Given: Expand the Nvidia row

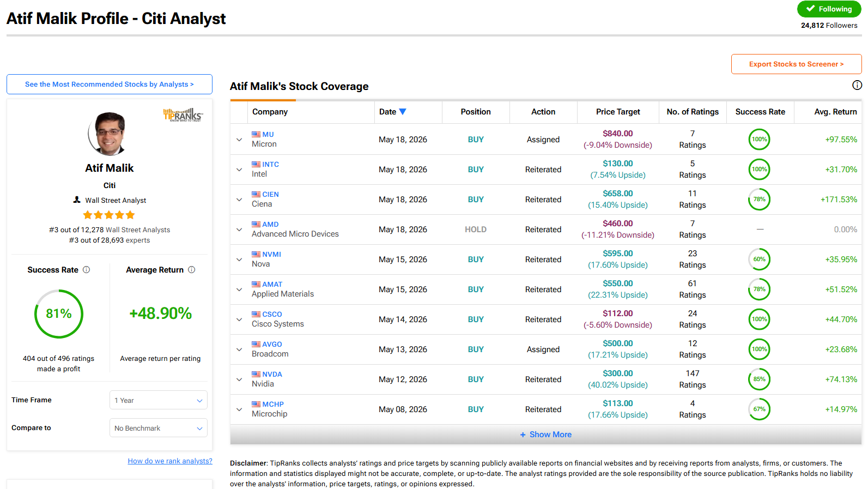Looking at the screenshot, I should (239, 379).
